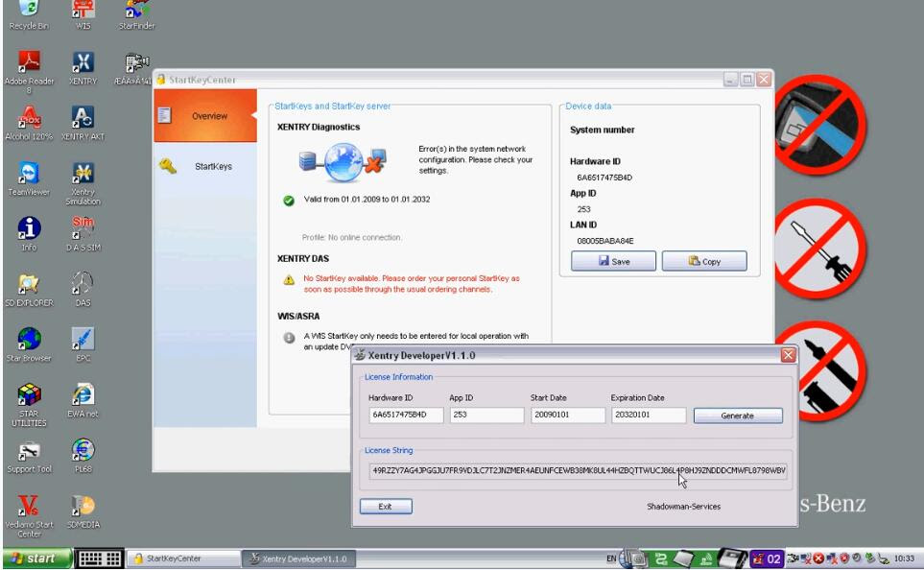Viewport: 924px width, 570px height.
Task: Click Generate in Xentry Developer
Action: pyautogui.click(x=738, y=416)
